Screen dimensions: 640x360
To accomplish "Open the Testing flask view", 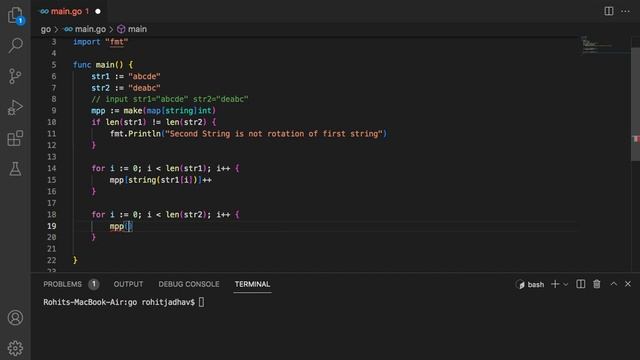I will click(16, 169).
